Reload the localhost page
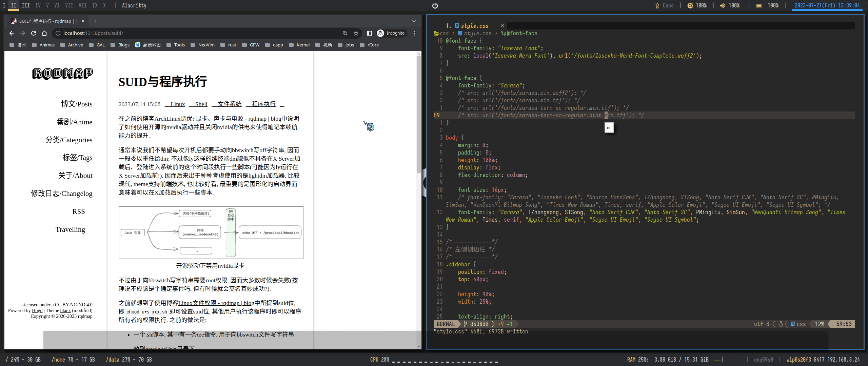The width and height of the screenshot is (868, 366). click(x=34, y=33)
